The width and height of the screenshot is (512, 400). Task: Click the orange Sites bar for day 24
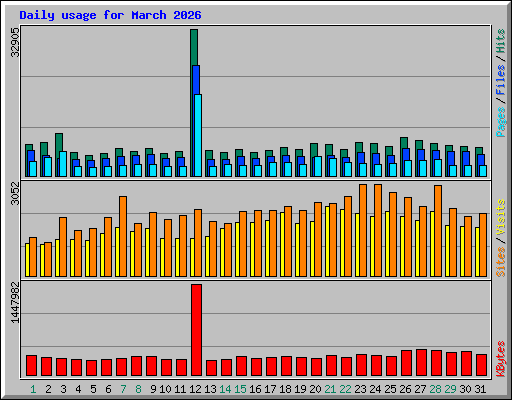(x=378, y=230)
